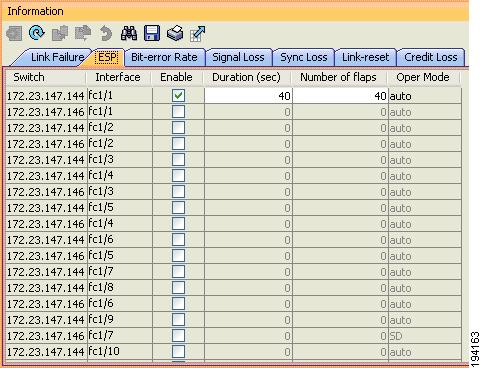Viewport: 482px width, 368px height.
Task: Tick Enable for 172.23.147.144 fc1/8
Action: [179, 288]
